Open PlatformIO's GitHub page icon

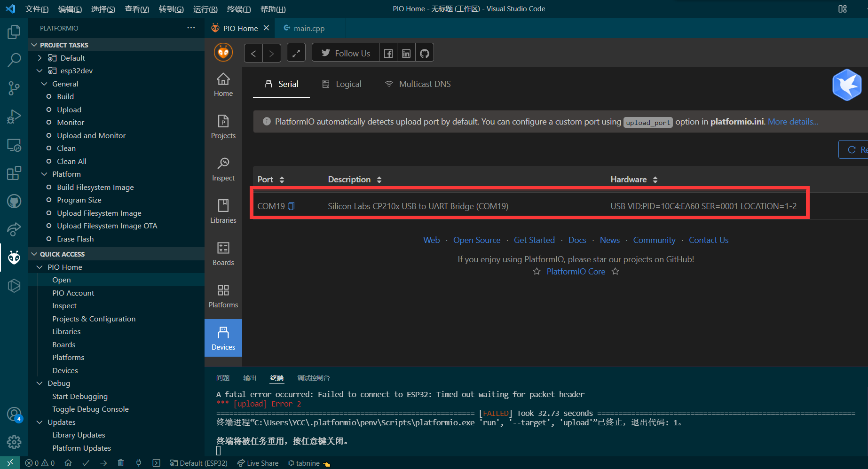click(424, 52)
